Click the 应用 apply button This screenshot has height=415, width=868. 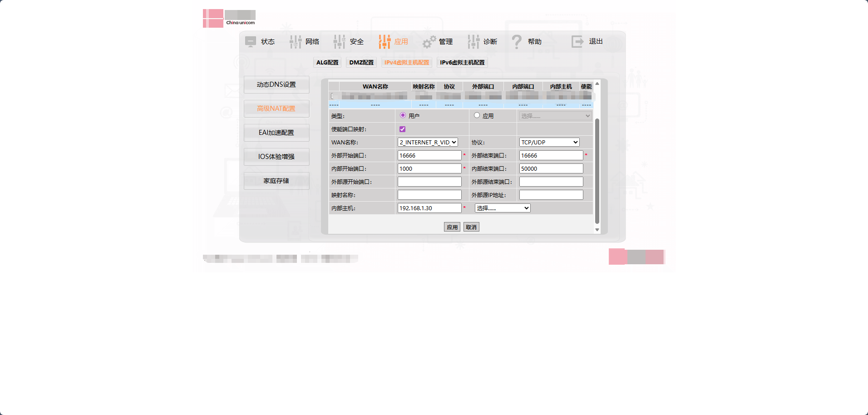point(452,227)
